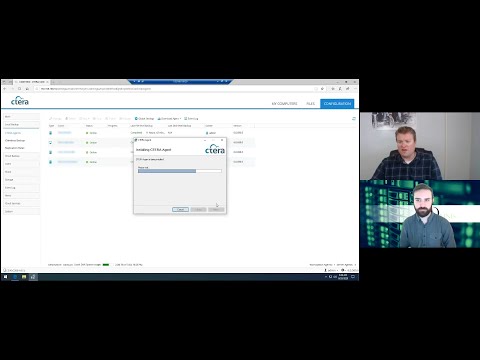Viewport: 480px width, 360px height.
Task: Open File Explorer from the taskbar
Action: [x=24, y=277]
